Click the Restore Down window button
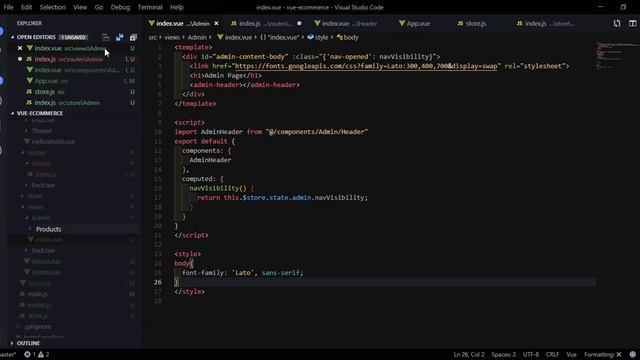The height and width of the screenshot is (360, 640). coord(623,7)
